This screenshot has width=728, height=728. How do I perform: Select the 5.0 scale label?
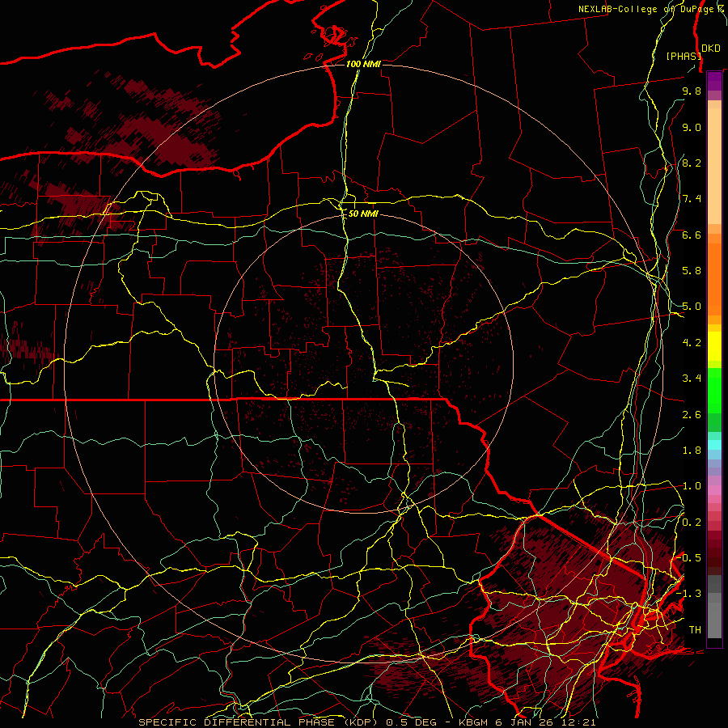pyautogui.click(x=692, y=307)
